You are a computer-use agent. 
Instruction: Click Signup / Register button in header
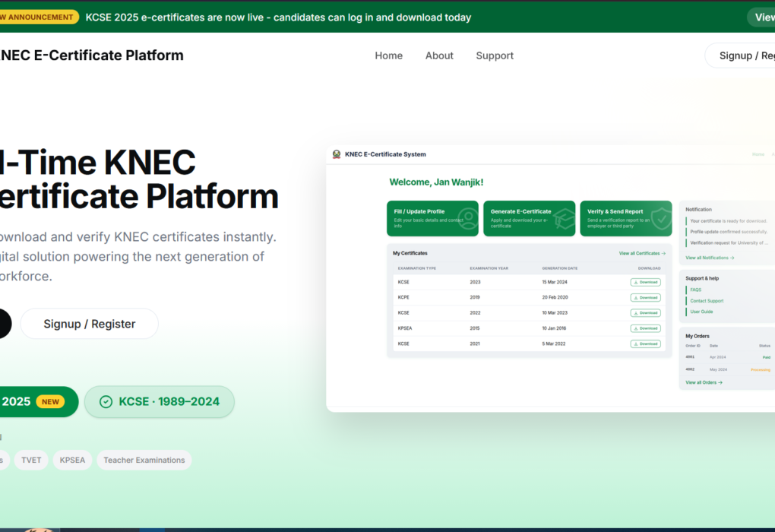(740, 55)
